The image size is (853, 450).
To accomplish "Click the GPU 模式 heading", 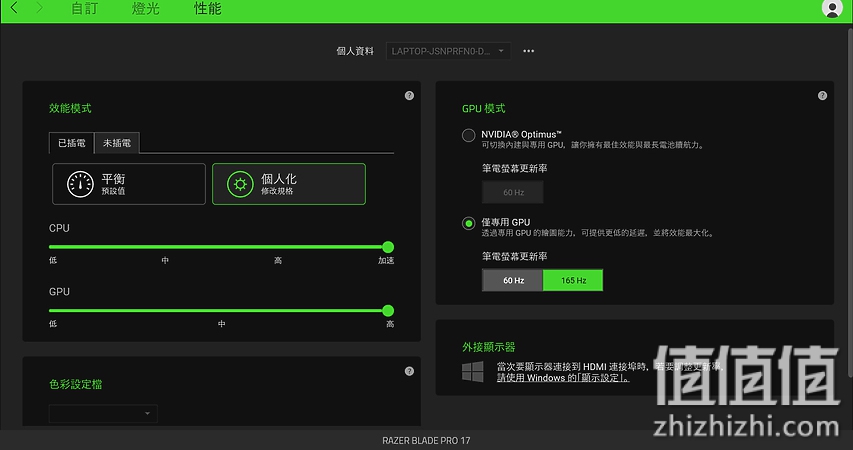I will coord(484,109).
